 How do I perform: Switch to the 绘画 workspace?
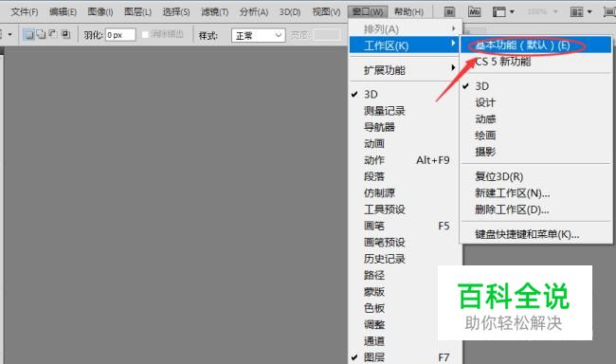click(536, 136)
